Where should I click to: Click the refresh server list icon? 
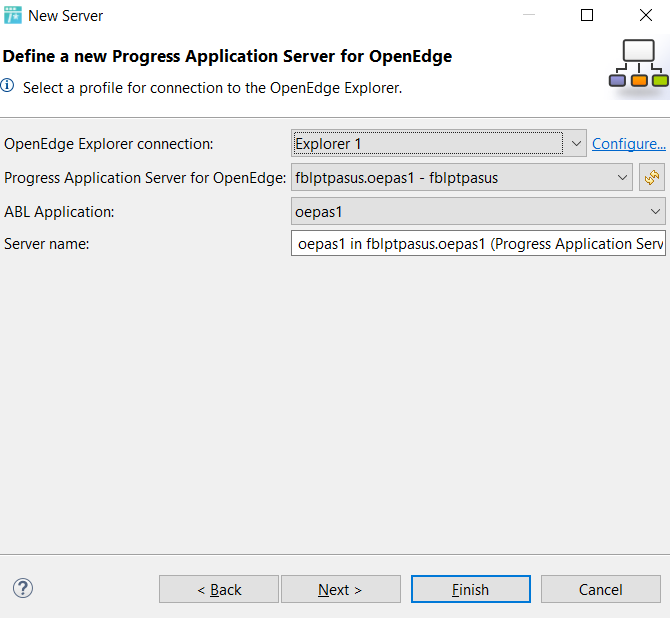click(652, 177)
